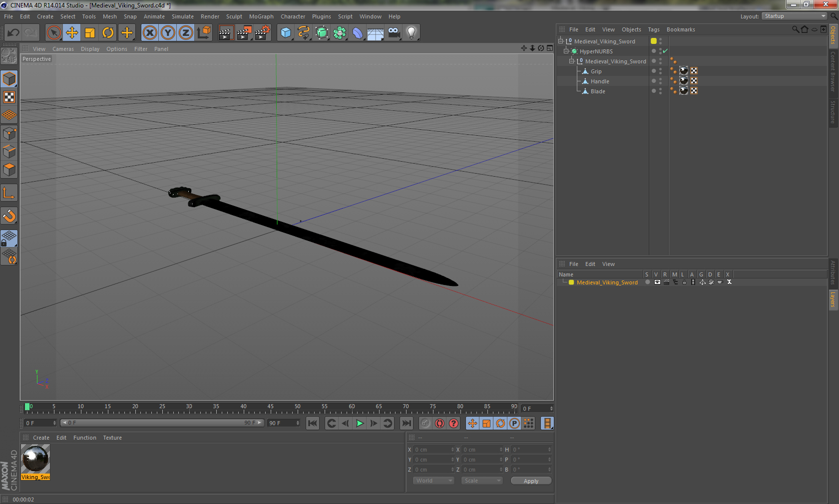Screen dimensions: 839x504
Task: Select the Live Selection tool
Action: coord(53,33)
